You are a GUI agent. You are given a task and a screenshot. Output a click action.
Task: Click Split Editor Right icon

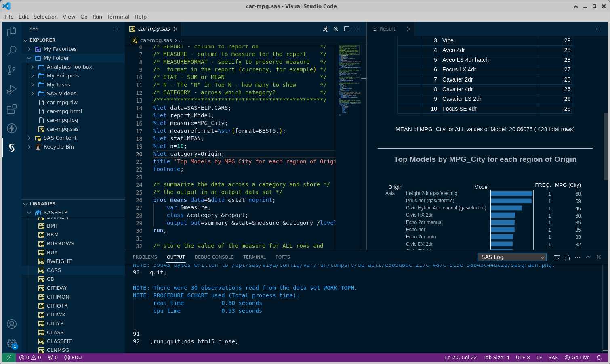347,29
